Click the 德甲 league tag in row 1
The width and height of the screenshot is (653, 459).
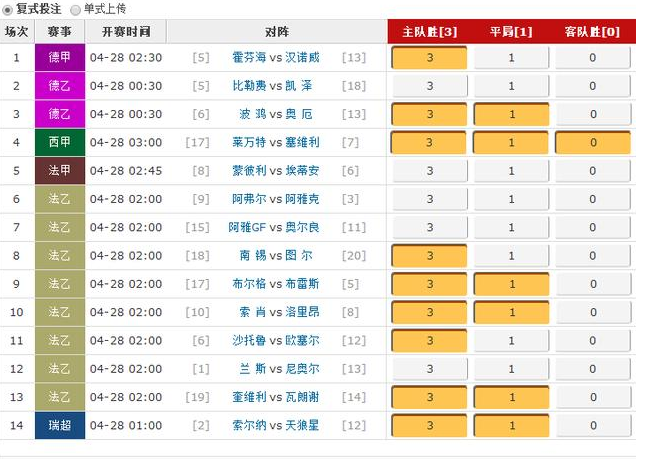(60, 57)
